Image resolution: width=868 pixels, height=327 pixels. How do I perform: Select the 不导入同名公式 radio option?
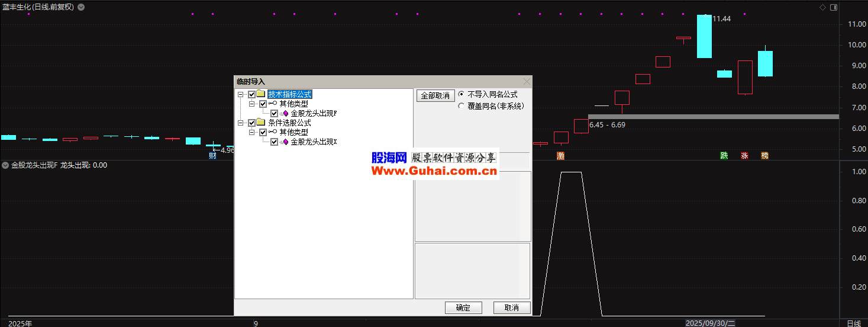(x=462, y=94)
